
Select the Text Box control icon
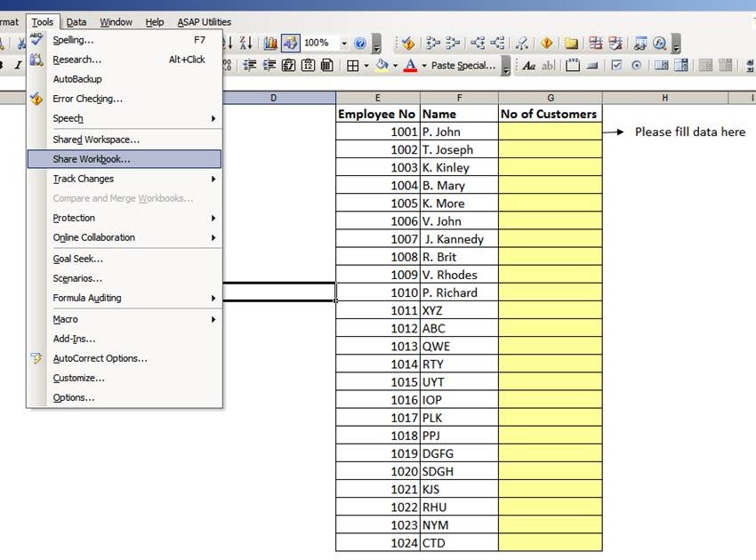573,65
